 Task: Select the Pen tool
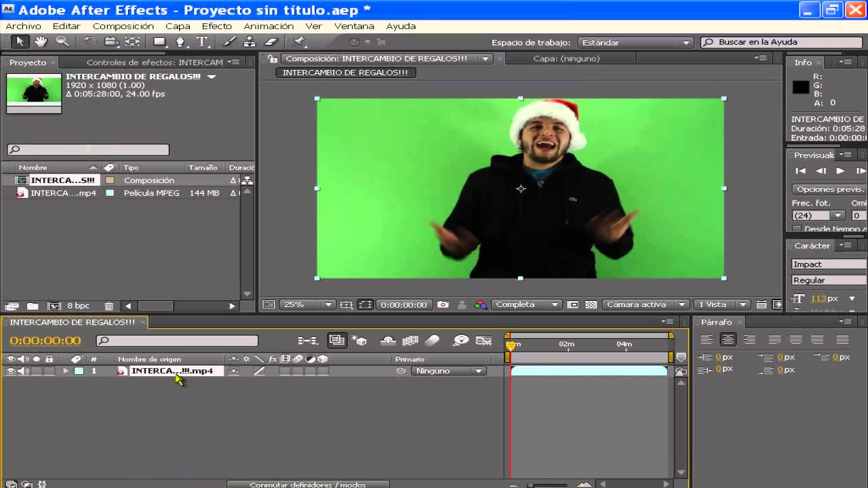point(180,42)
